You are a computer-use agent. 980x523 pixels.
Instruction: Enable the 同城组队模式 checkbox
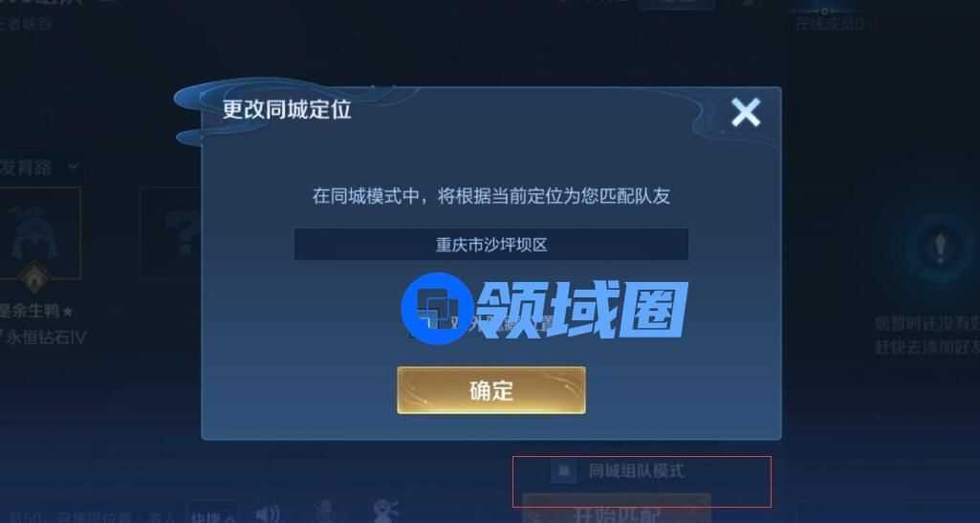click(x=564, y=471)
